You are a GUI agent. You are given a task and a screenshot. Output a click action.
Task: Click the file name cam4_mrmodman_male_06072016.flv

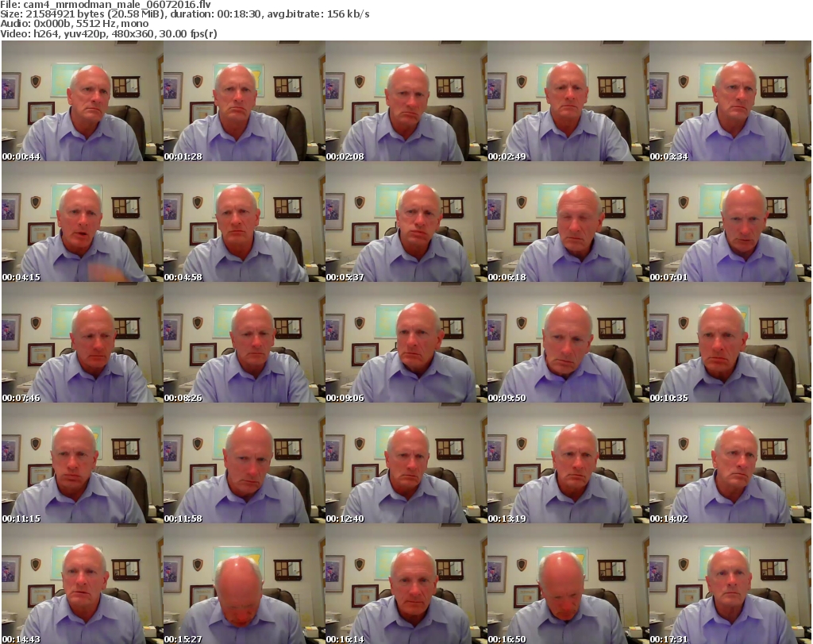(x=118, y=5)
